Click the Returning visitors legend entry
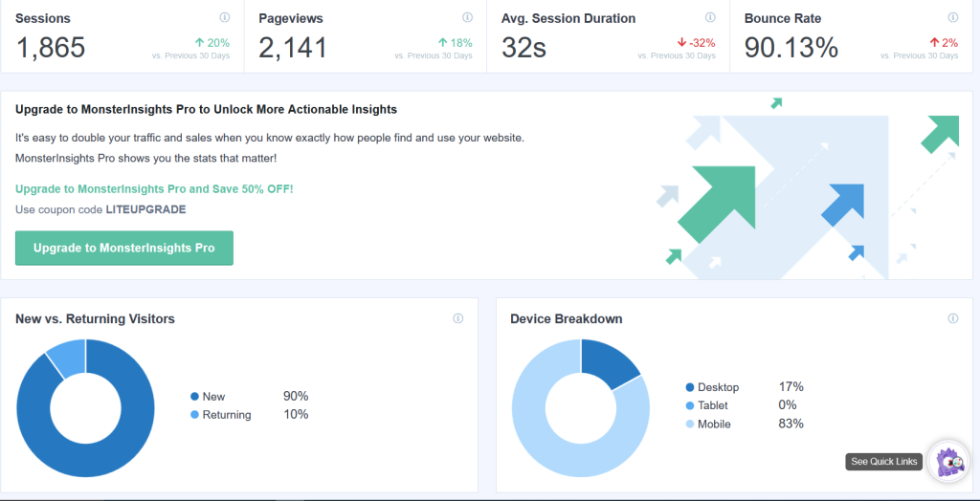This screenshot has height=501, width=980. [221, 415]
